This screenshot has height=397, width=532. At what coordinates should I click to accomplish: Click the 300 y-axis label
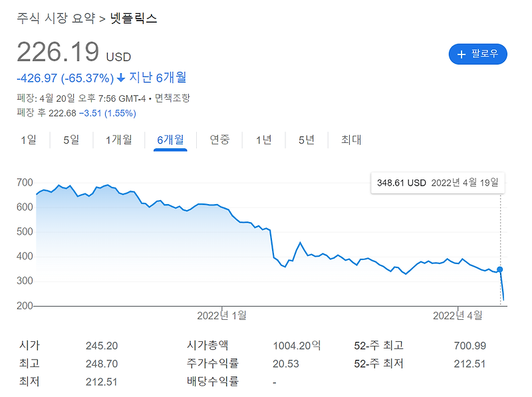click(x=25, y=281)
